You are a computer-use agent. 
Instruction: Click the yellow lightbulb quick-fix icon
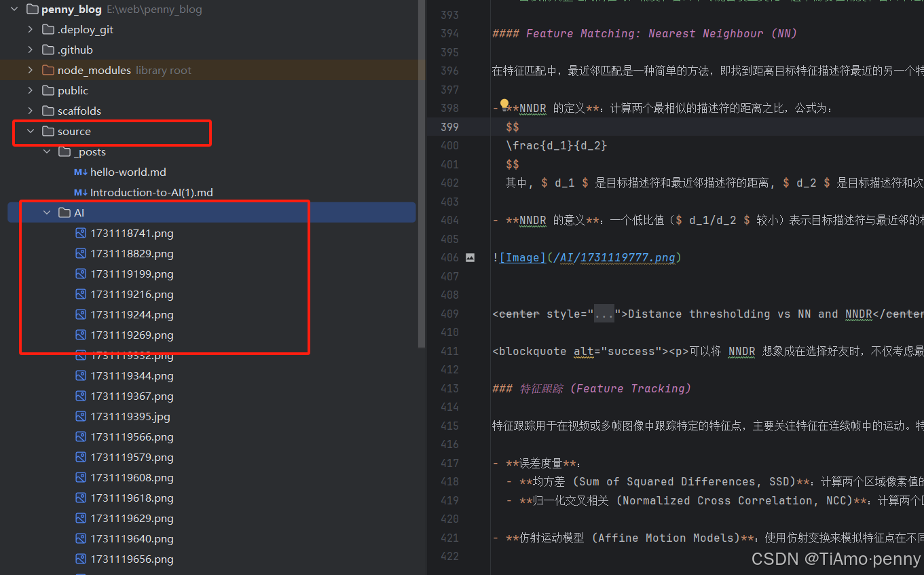point(504,105)
